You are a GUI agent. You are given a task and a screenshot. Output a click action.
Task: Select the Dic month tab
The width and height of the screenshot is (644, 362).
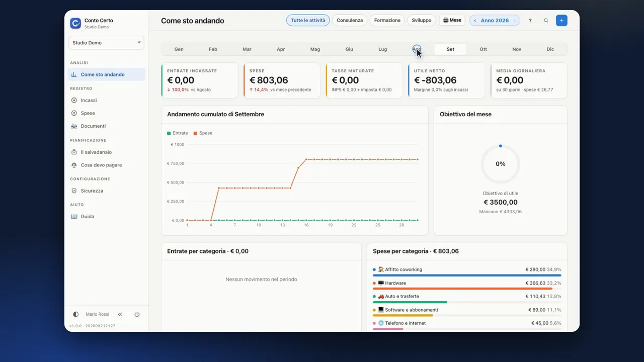click(x=550, y=49)
